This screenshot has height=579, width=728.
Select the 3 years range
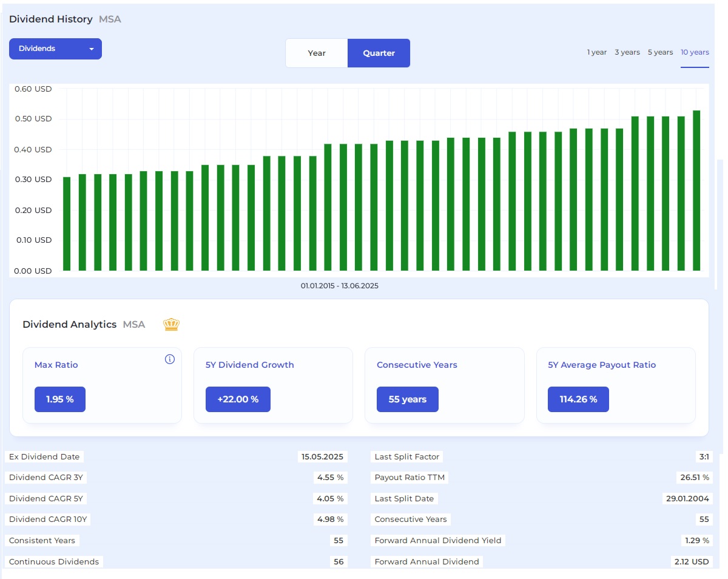627,52
